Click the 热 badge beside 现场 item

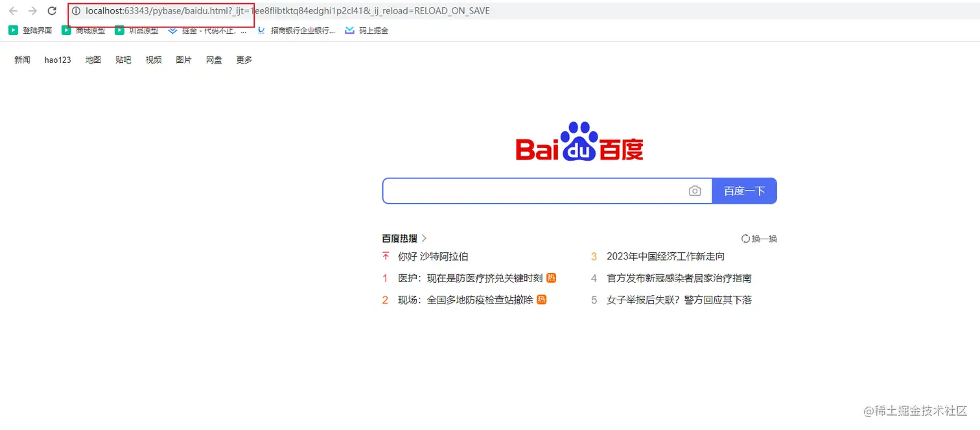pyautogui.click(x=542, y=300)
